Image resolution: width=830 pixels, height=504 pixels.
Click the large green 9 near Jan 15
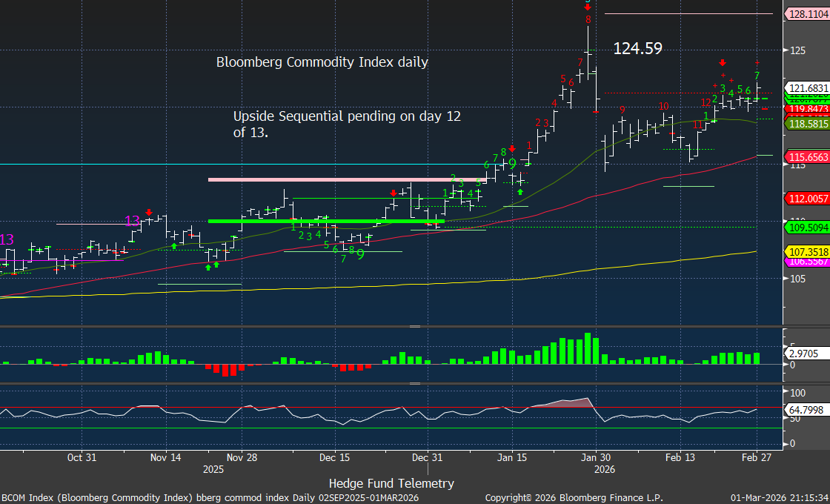tap(511, 164)
